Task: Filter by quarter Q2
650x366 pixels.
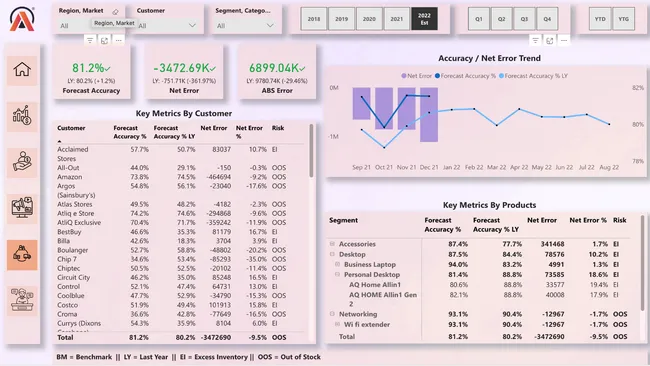Action: (502, 19)
